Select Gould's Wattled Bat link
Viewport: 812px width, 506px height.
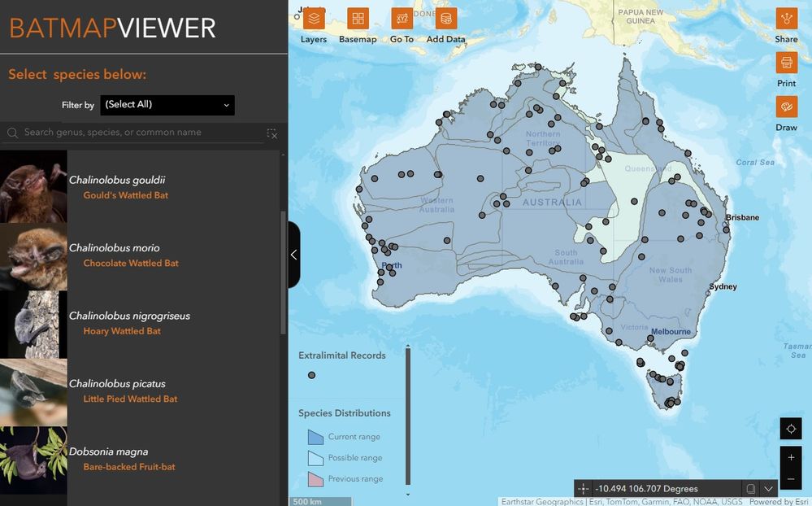(126, 195)
